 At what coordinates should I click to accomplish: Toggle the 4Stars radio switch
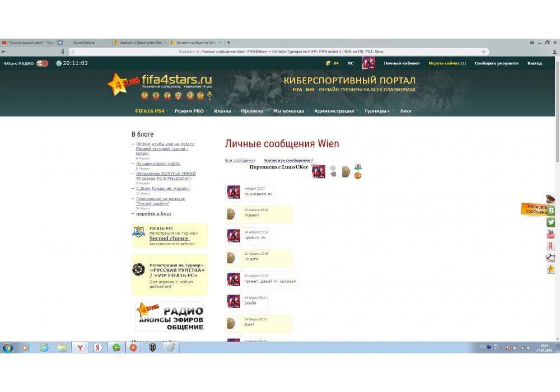click(42, 63)
